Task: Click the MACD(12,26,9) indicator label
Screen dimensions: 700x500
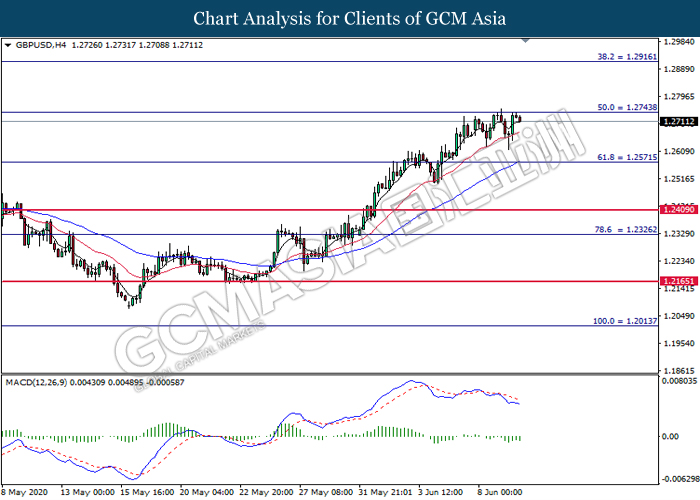Action: 40,382
